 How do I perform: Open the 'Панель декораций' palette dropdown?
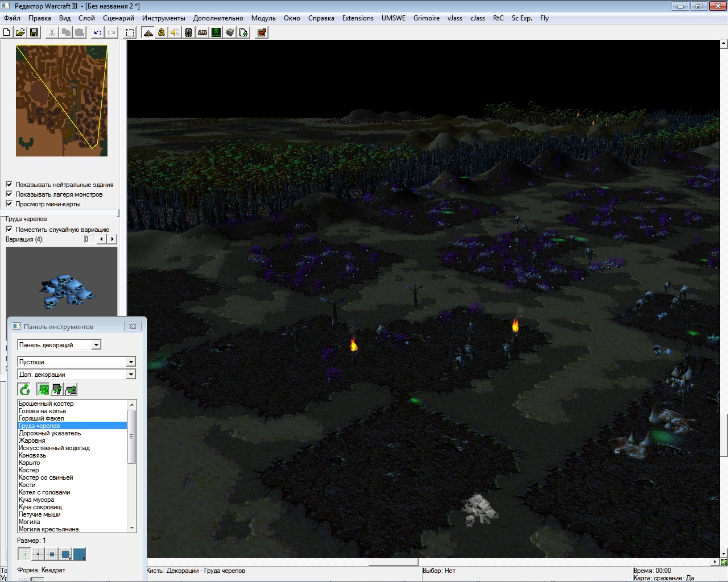click(59, 344)
